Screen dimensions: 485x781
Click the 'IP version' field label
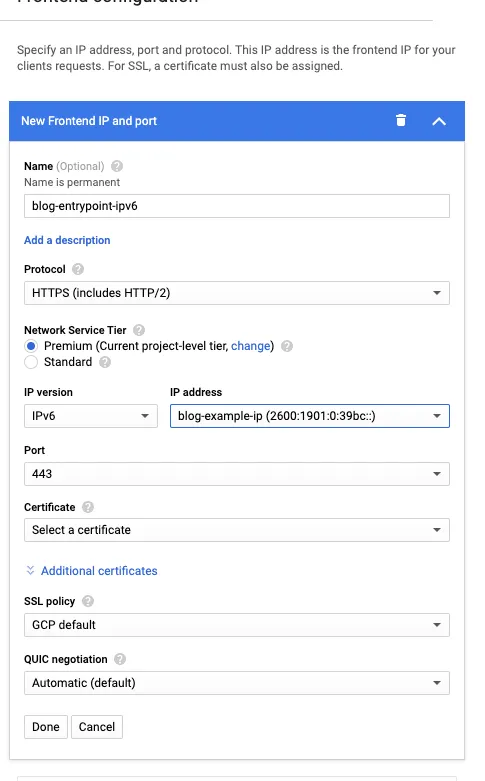click(x=48, y=392)
